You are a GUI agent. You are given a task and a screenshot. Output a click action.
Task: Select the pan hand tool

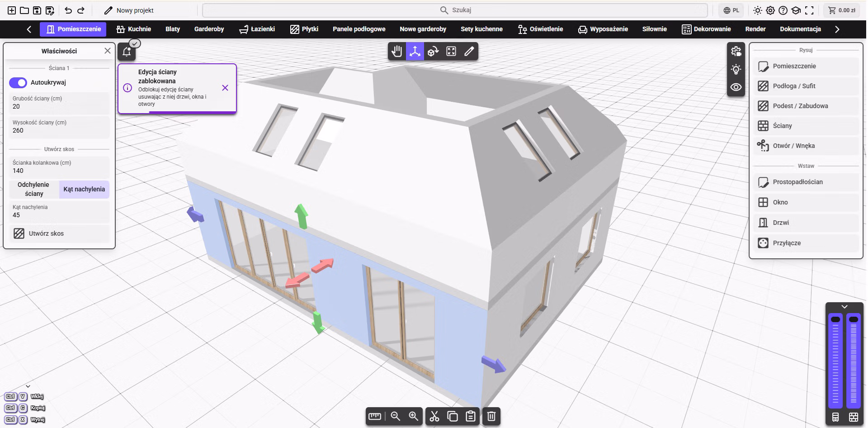click(x=397, y=52)
